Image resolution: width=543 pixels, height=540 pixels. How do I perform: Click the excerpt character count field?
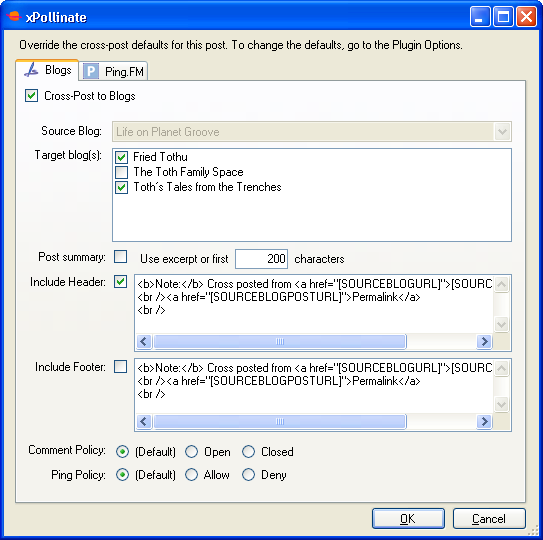coord(261,259)
